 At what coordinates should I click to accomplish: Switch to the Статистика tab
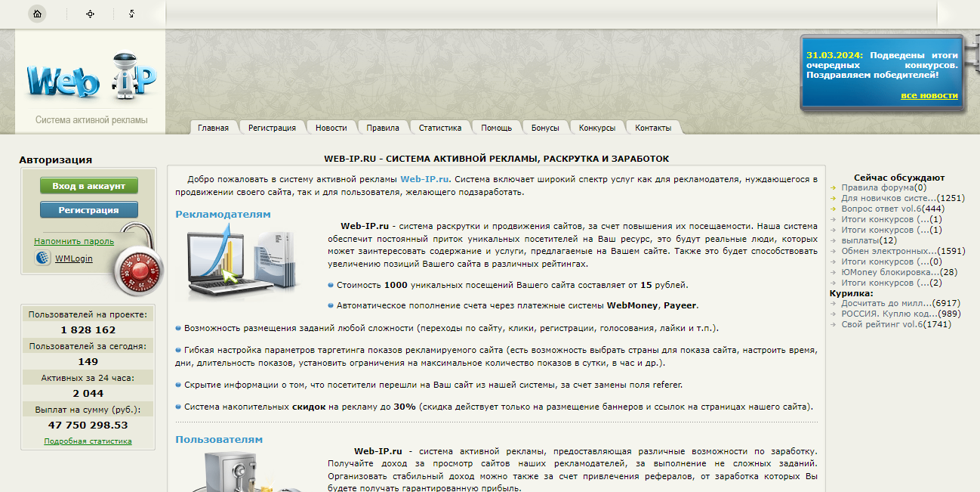[x=439, y=128]
